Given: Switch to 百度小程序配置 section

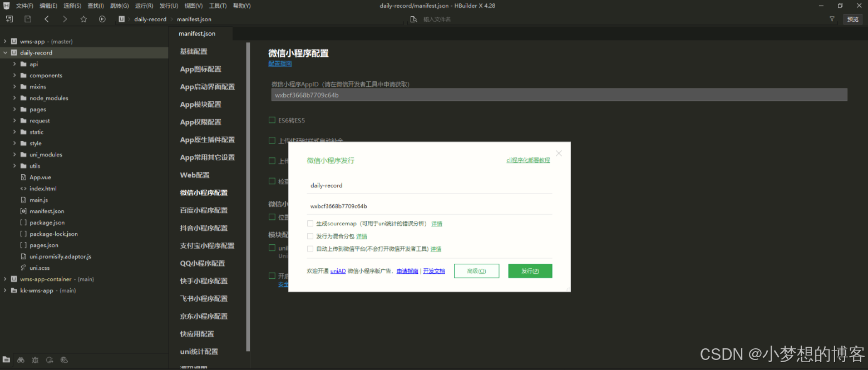Looking at the screenshot, I should (x=204, y=210).
